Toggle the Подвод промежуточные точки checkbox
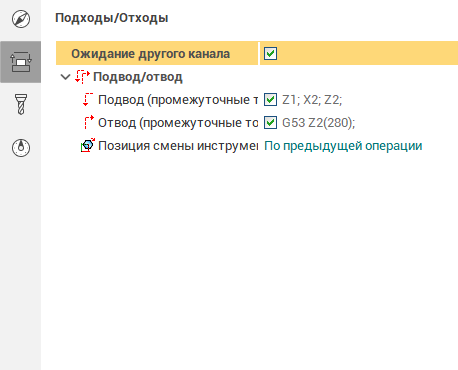The height and width of the screenshot is (370, 458). (x=270, y=99)
